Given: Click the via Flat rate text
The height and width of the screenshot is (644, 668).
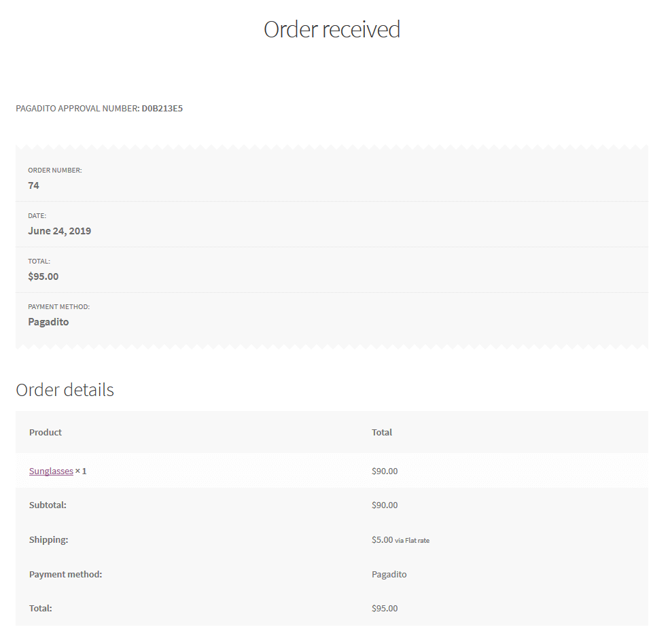Looking at the screenshot, I should 412,541.
